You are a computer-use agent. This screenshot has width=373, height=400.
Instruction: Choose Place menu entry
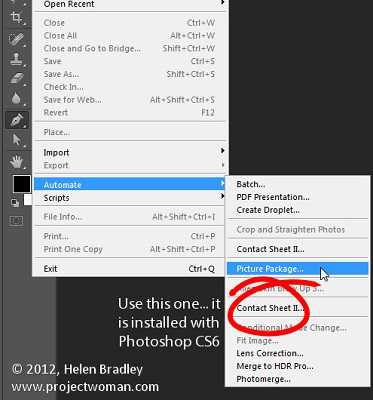click(131, 132)
